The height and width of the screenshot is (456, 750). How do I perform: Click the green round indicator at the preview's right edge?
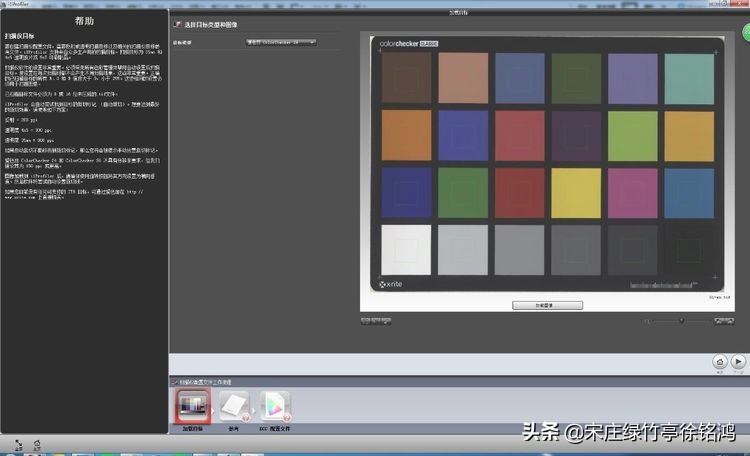[746, 33]
